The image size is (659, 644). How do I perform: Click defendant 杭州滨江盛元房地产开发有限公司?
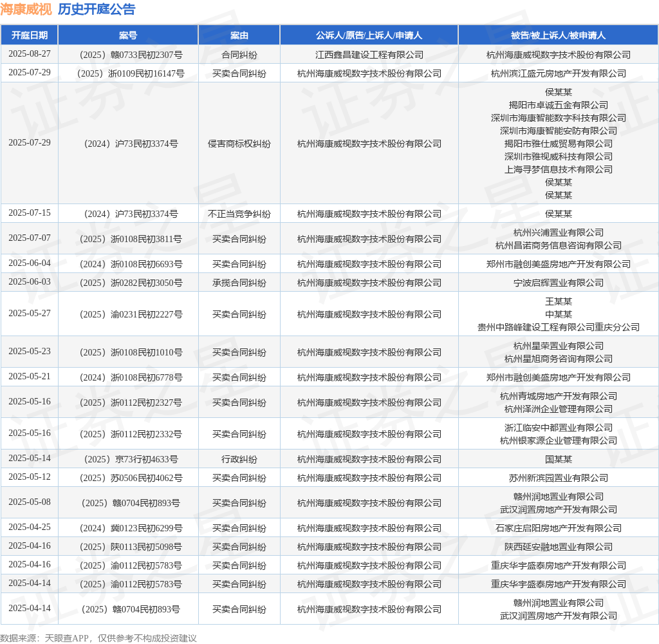point(558,73)
